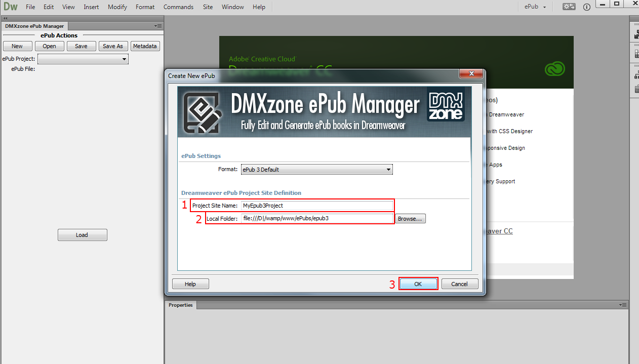Open the Commands menu
Image resolution: width=639 pixels, height=364 pixels.
click(x=178, y=7)
